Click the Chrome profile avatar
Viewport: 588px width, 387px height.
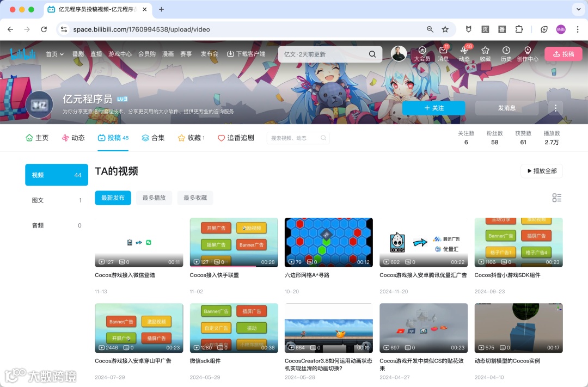(x=561, y=29)
